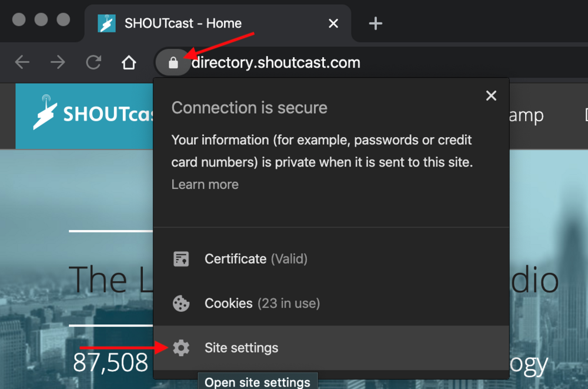Viewport: 588px width, 389px height.
Task: Choose Site settings from the popup
Action: click(x=241, y=348)
